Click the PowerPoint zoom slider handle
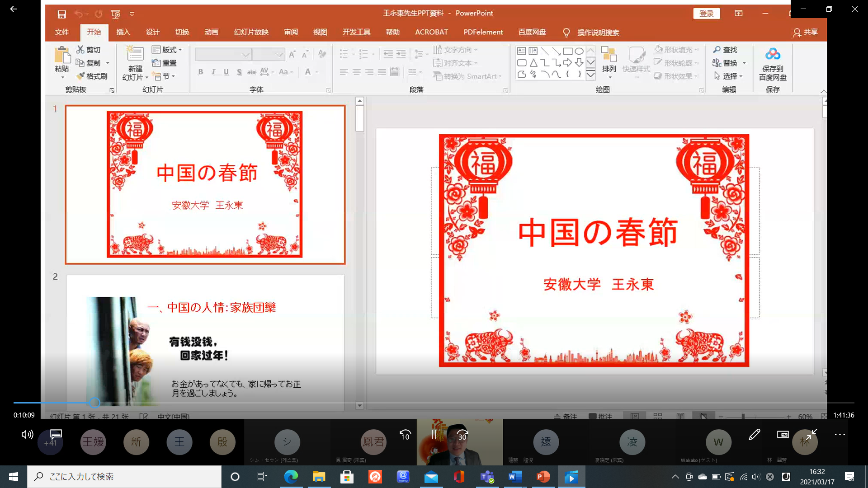Screen dimensions: 868x488 pos(743,416)
